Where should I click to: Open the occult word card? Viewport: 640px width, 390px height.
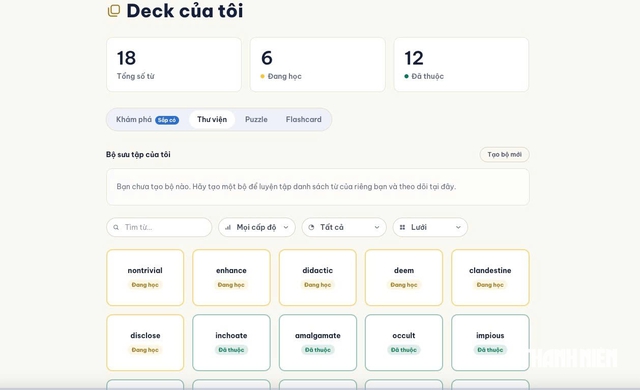pyautogui.click(x=404, y=343)
